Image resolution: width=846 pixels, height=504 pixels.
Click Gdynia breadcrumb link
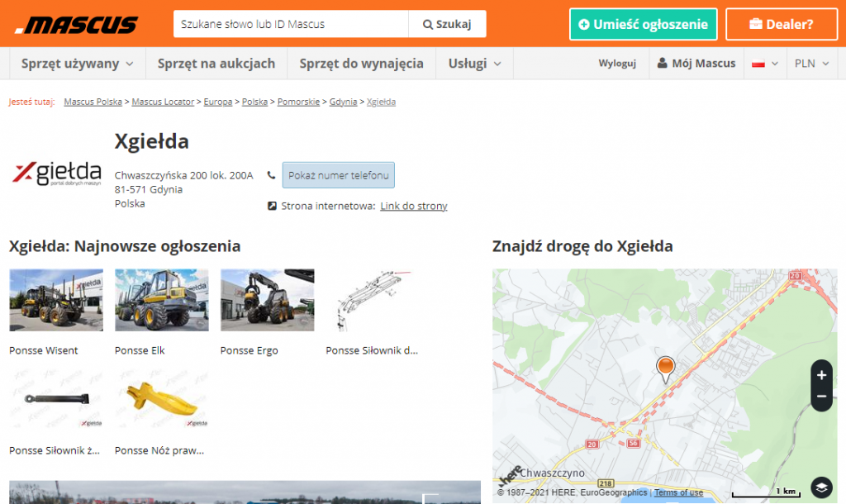(x=343, y=102)
